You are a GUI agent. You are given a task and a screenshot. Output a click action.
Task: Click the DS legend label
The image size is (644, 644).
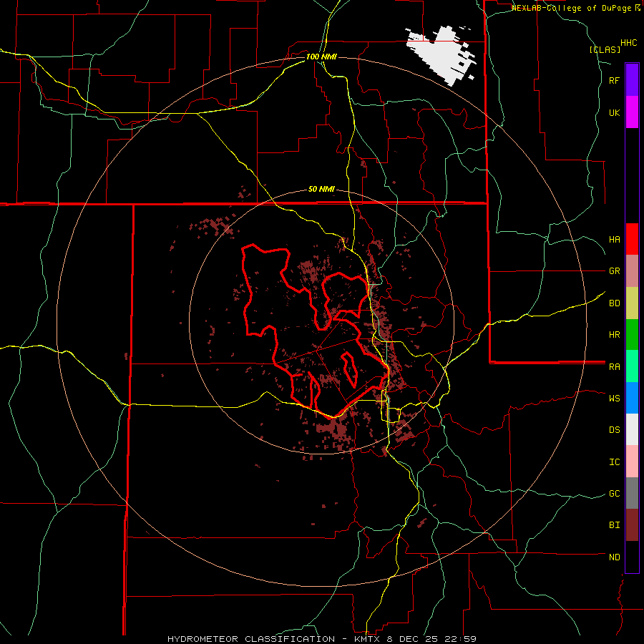[614, 430]
